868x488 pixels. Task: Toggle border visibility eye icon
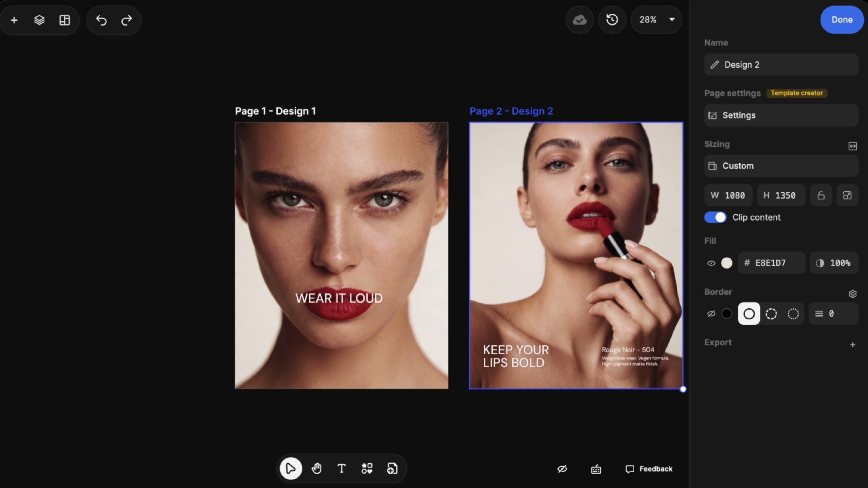coord(711,314)
